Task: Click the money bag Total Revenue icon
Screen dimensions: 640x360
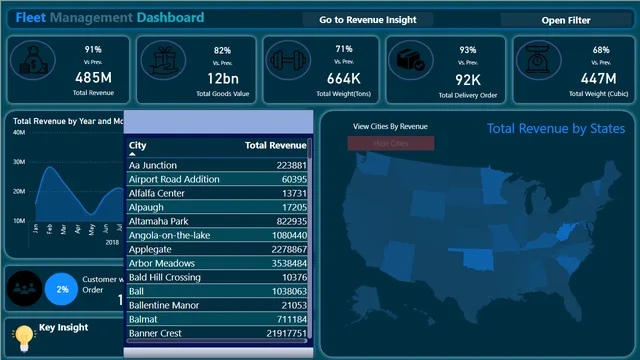Action: pos(33,60)
